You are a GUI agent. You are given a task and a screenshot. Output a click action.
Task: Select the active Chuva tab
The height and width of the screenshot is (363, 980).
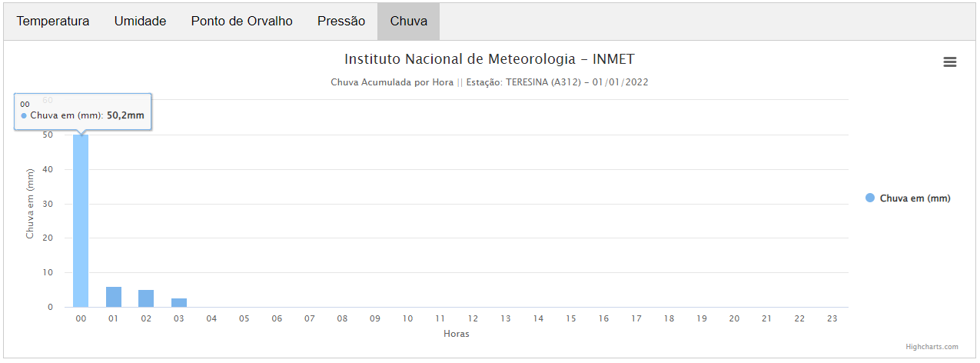pyautogui.click(x=408, y=21)
